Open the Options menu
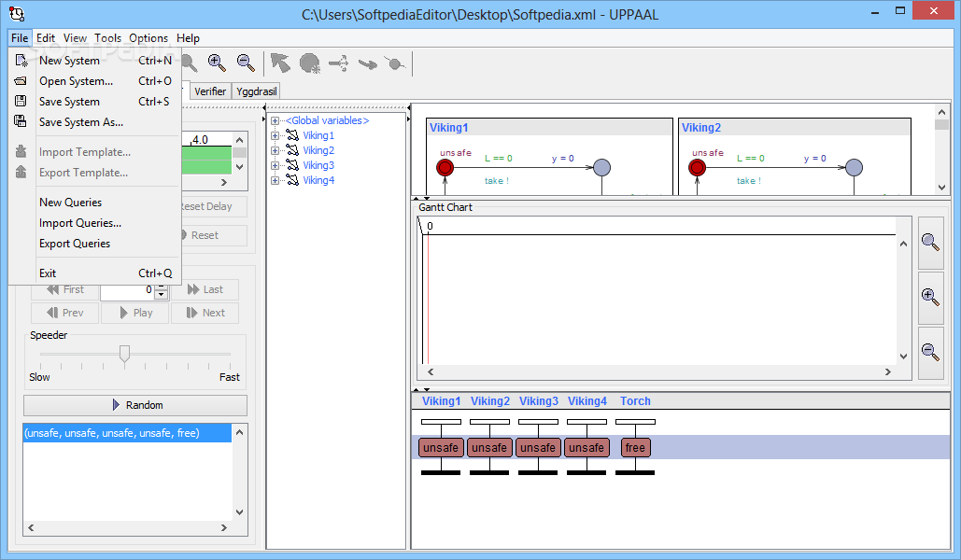The height and width of the screenshot is (560, 961). coord(148,38)
